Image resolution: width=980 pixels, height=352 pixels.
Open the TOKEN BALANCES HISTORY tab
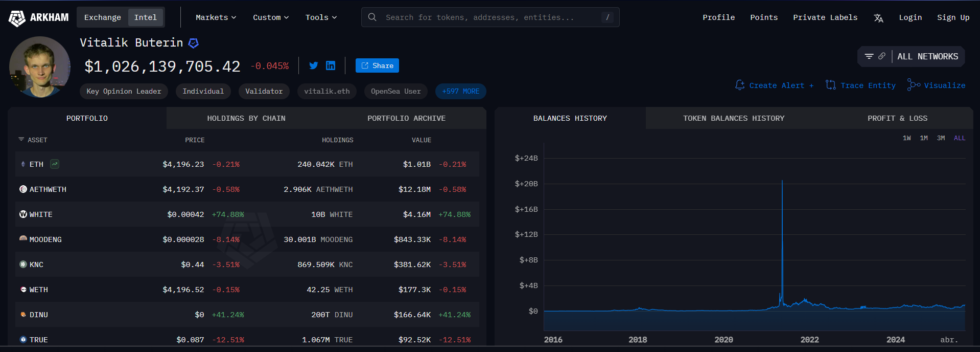click(734, 118)
